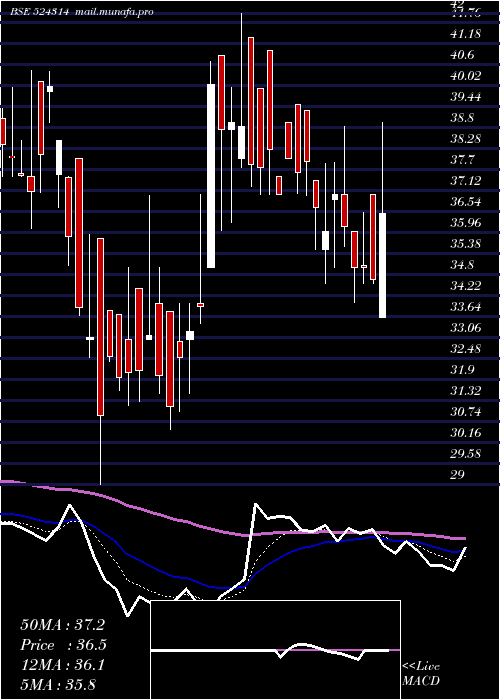Open the mail.munafa.pro watermark link
Image resolution: width=500 pixels, height=700 pixels.
(113, 12)
